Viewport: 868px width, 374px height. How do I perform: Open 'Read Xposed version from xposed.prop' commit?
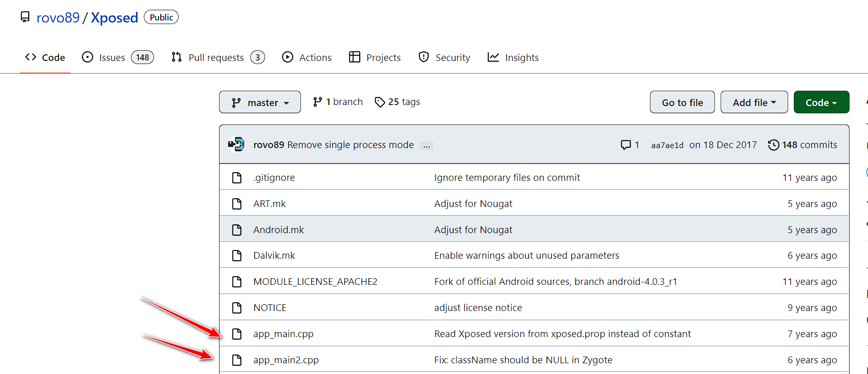tap(562, 334)
